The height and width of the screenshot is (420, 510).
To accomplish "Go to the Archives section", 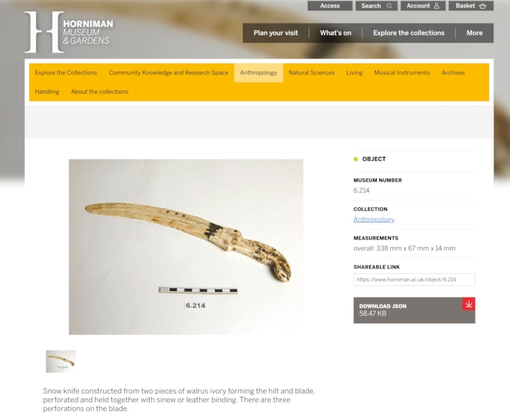I will (x=453, y=73).
